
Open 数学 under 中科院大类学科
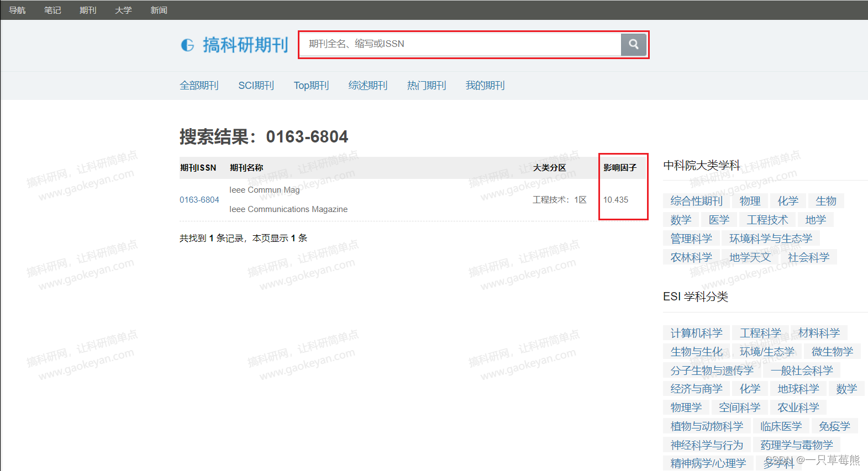(x=681, y=220)
